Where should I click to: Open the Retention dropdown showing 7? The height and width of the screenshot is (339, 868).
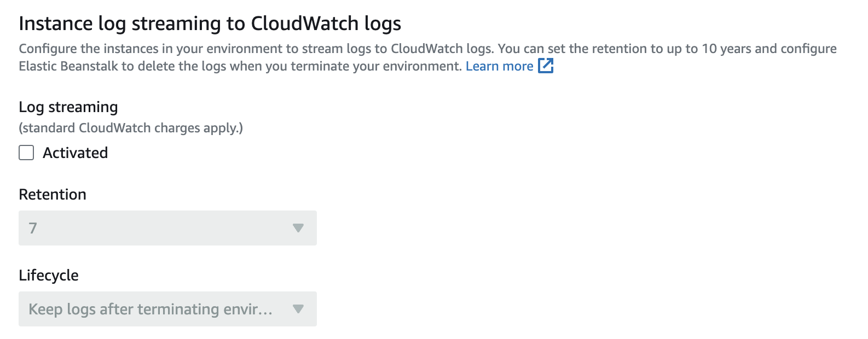click(167, 228)
